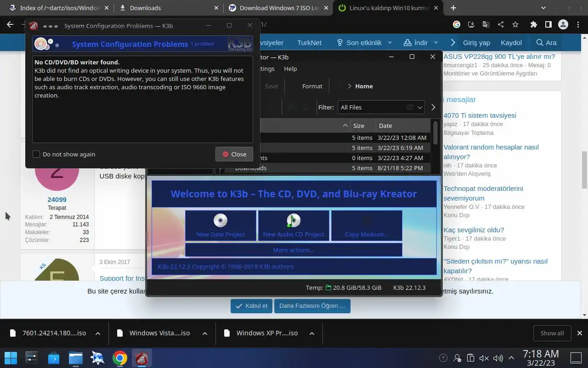Click the translate page icon in address bar
The width and height of the screenshot is (588, 368).
[x=486, y=24]
